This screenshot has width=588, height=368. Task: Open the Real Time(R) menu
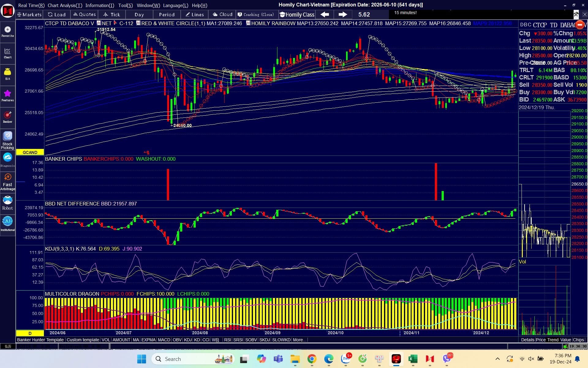31,5
